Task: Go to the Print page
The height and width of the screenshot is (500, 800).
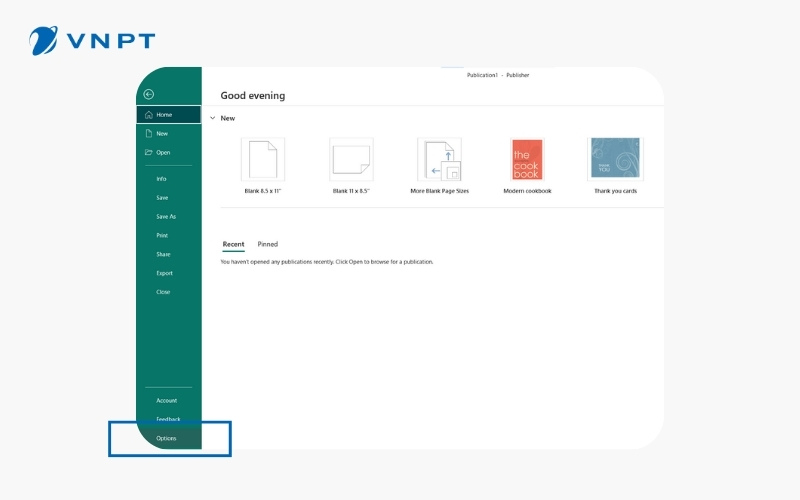Action: 162,235
